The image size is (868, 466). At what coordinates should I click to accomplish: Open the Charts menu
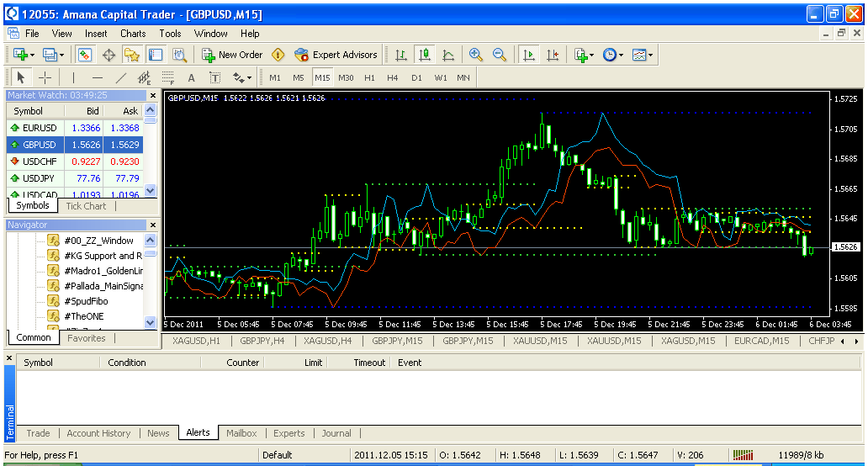(x=133, y=34)
